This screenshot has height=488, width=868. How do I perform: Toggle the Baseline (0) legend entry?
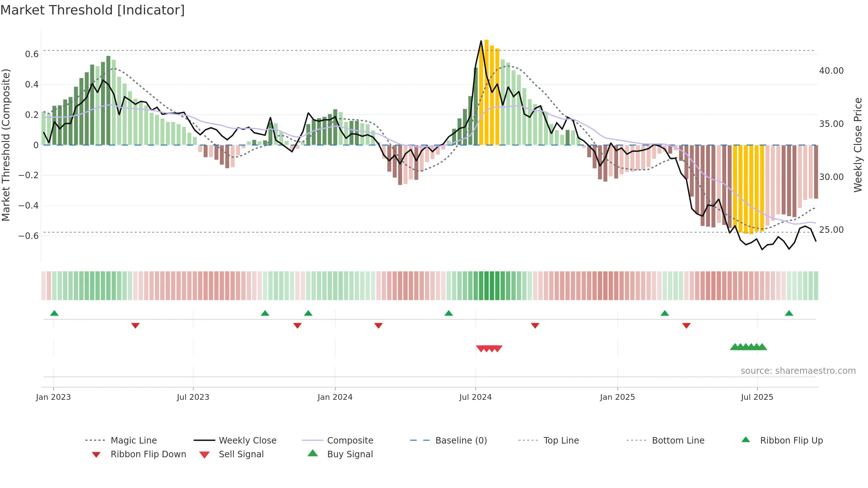pos(448,440)
